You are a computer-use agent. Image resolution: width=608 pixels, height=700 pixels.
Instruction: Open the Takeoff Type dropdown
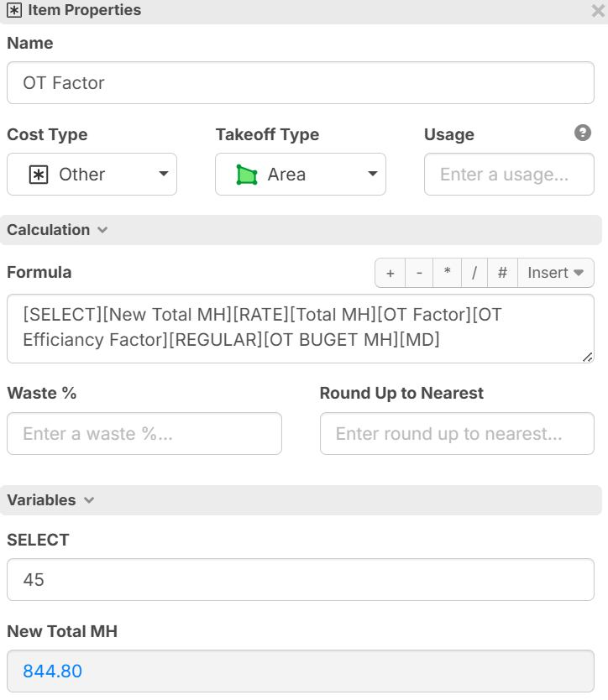[300, 175]
